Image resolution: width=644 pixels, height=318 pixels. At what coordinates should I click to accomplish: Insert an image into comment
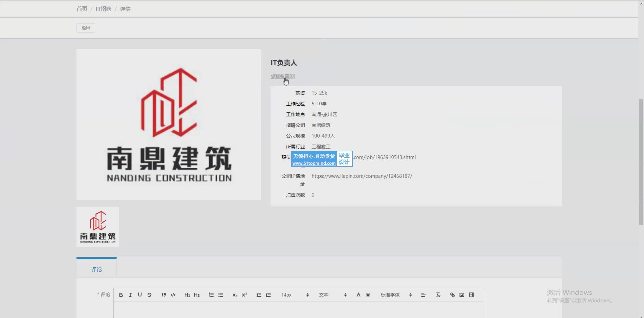(462, 295)
